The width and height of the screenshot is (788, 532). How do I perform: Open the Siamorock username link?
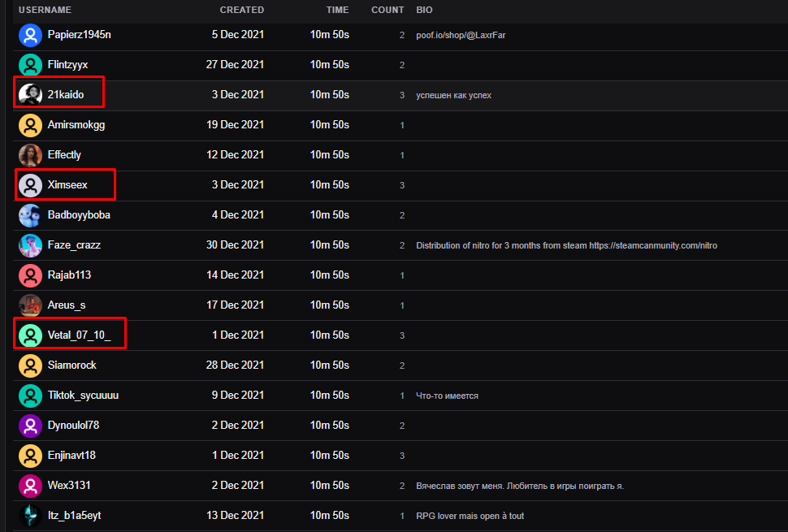point(72,365)
